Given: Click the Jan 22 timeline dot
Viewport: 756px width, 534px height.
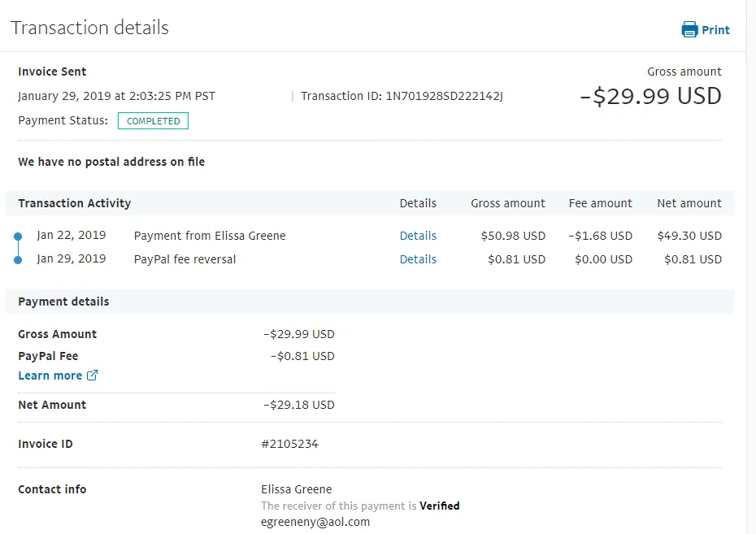Looking at the screenshot, I should coord(18,237).
